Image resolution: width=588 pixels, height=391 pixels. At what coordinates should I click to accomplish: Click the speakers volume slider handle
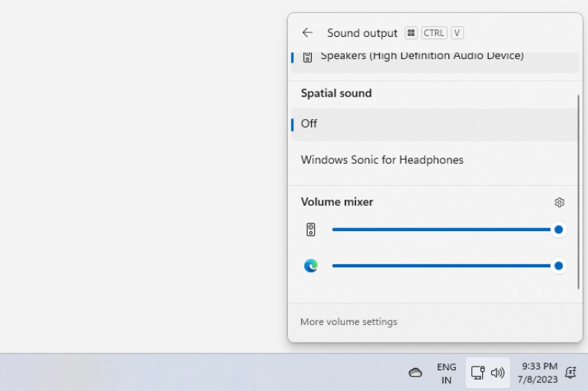click(559, 230)
